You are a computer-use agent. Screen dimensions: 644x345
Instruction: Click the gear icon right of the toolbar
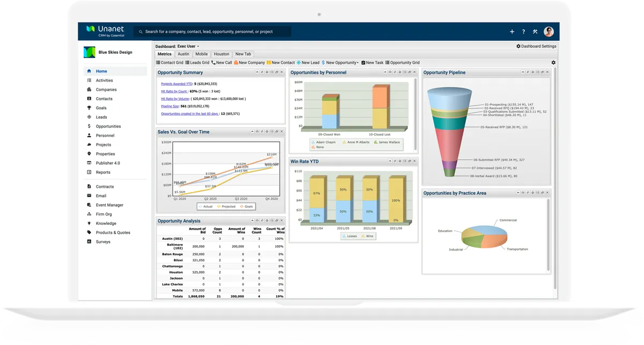point(553,63)
